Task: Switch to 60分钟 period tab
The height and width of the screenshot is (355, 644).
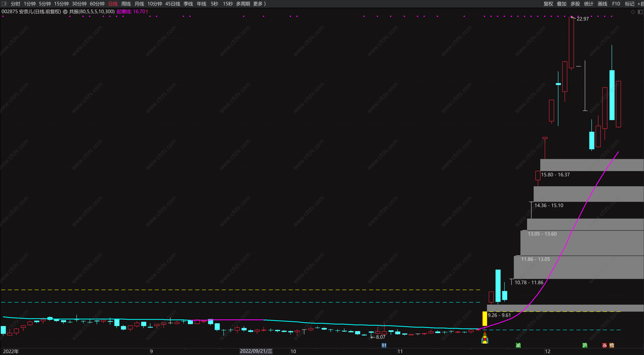Action: coord(97,4)
